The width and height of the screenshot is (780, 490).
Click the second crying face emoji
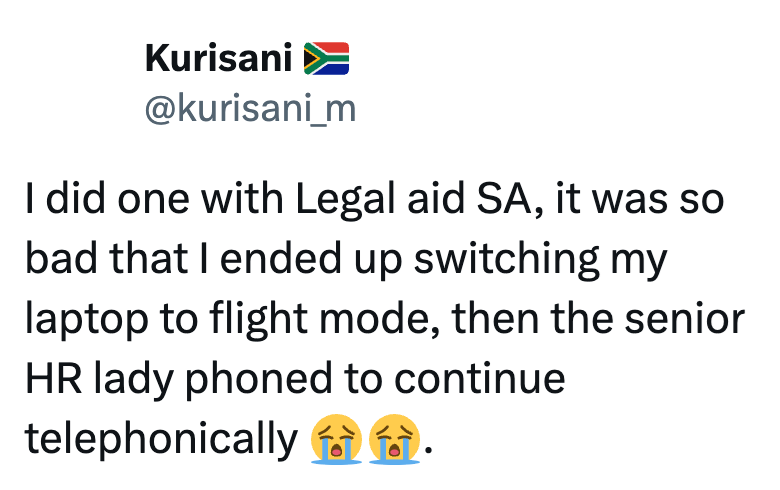pyautogui.click(x=393, y=439)
